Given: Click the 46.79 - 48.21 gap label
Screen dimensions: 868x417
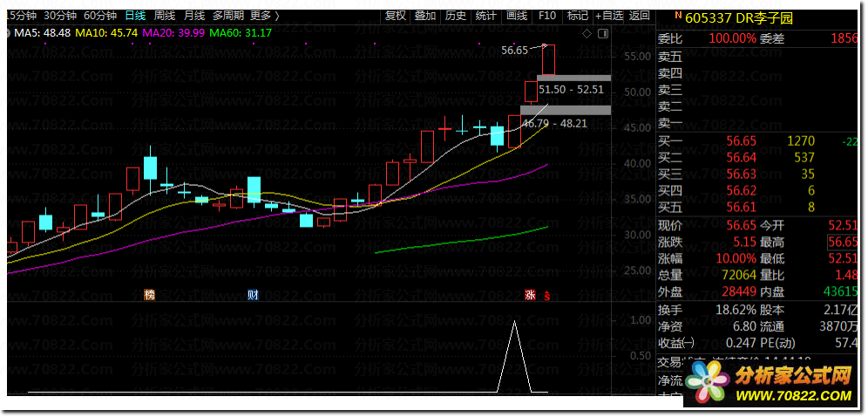Looking at the screenshot, I should 554,123.
